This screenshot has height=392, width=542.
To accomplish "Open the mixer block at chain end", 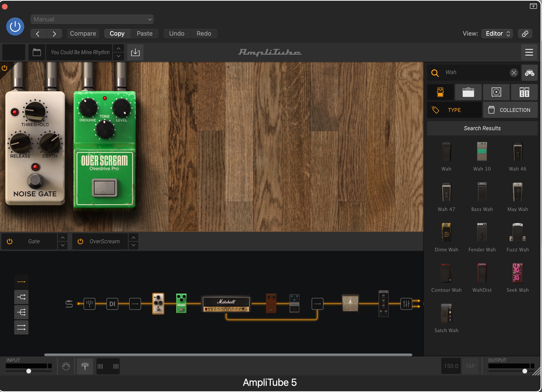I will (406, 304).
